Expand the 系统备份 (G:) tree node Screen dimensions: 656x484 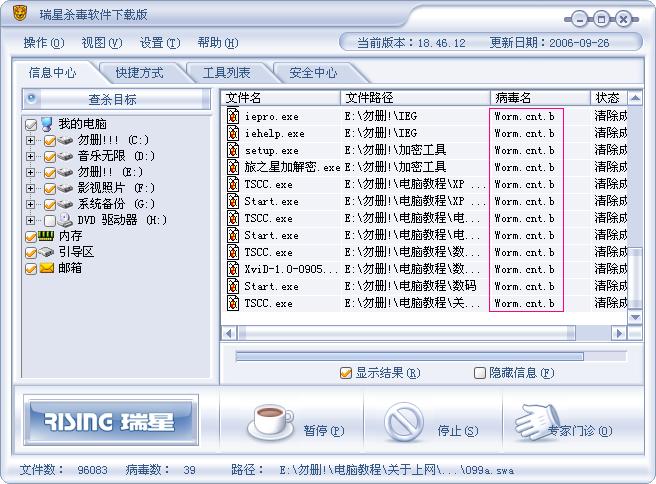point(30,204)
